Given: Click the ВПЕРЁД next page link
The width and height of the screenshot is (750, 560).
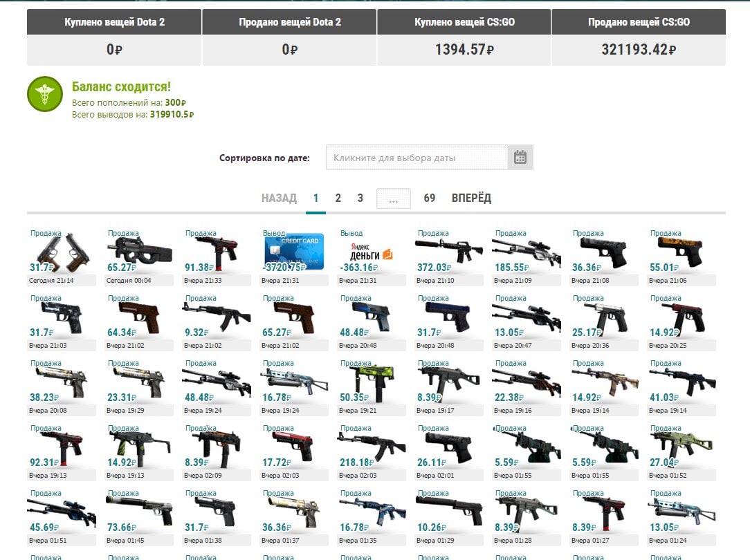Looking at the screenshot, I should pos(471,198).
